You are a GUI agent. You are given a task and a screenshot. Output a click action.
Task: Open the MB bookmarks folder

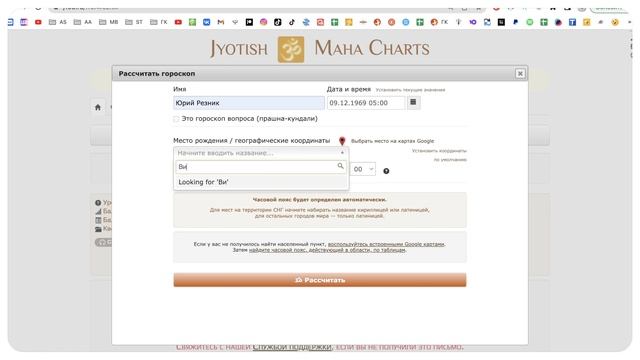point(108,22)
